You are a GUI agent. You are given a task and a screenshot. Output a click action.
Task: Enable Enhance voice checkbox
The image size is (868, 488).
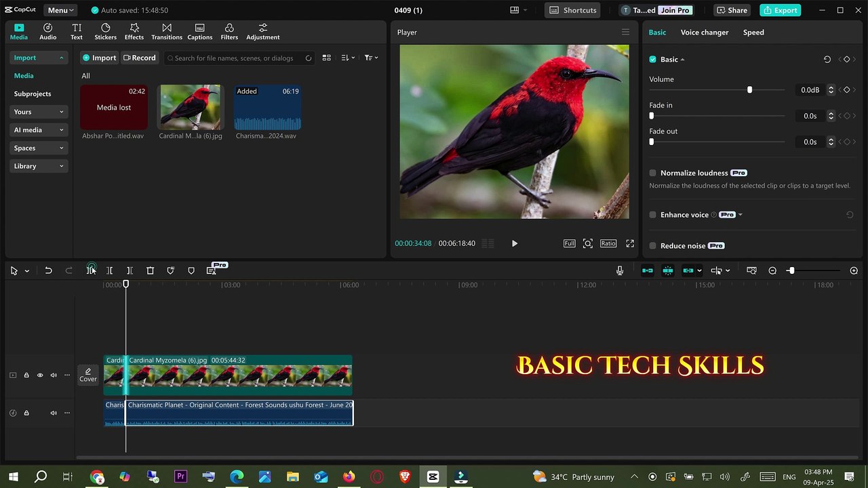(x=653, y=215)
